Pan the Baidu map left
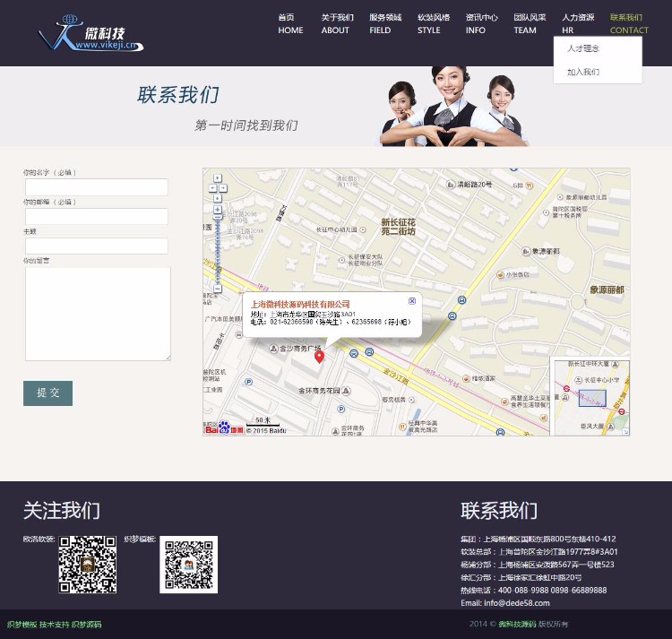This screenshot has width=672, height=639. 213,188
